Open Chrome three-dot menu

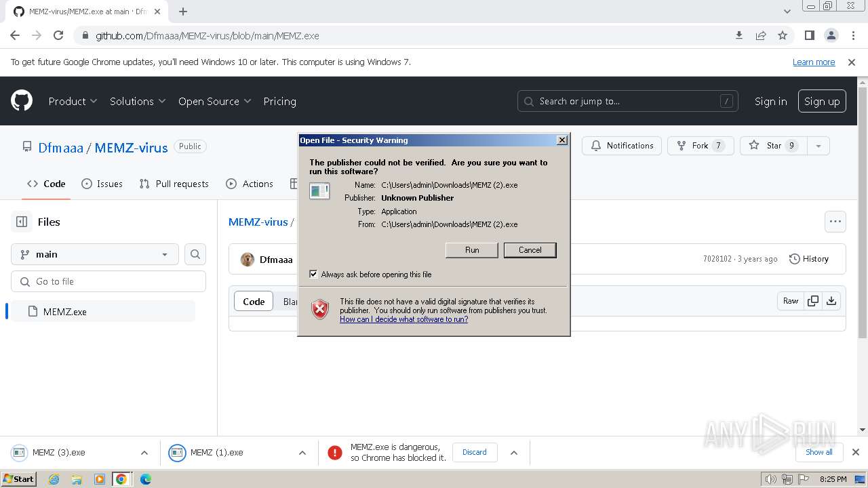point(853,35)
